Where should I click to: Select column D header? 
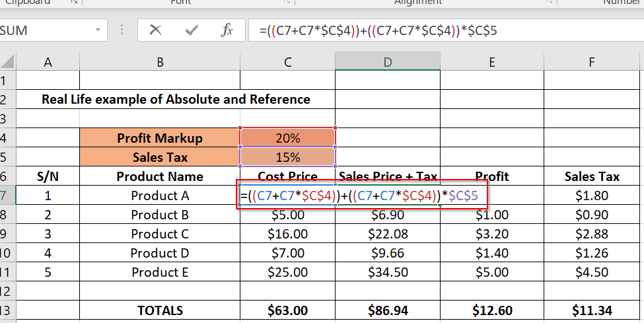[387, 62]
